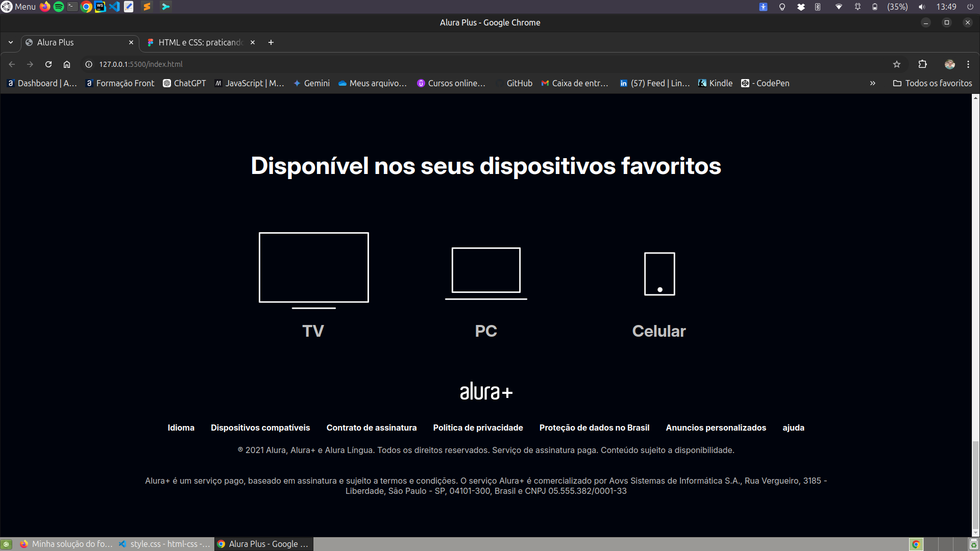Open the Dispositivos compatíveis footer link
980x551 pixels.
tap(260, 428)
